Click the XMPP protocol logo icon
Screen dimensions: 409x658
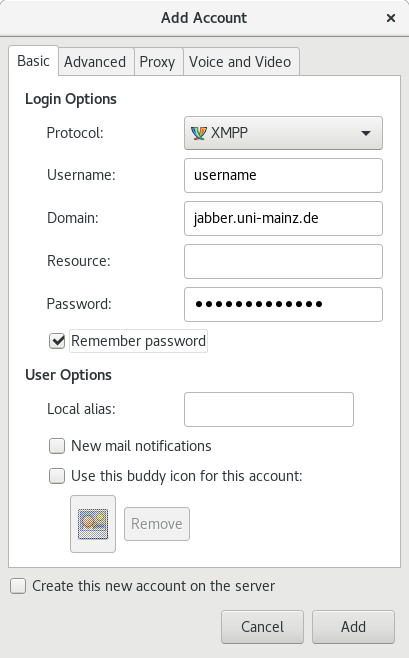[x=198, y=133]
